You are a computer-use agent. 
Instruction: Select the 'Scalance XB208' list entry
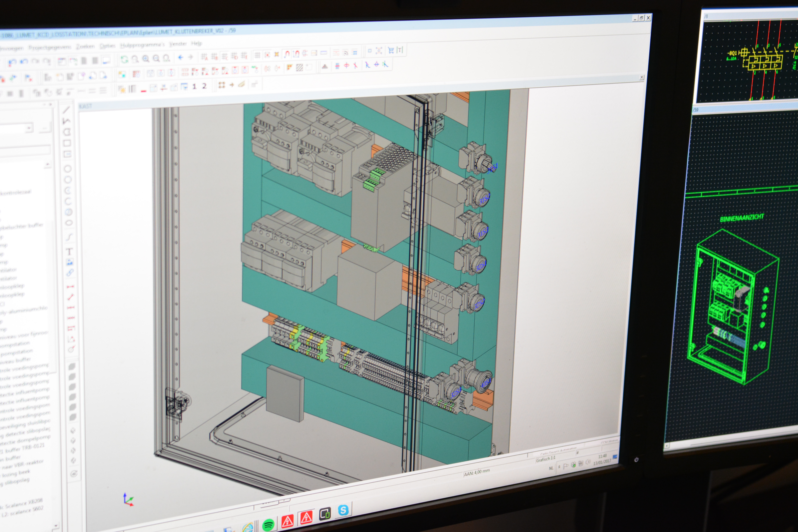(24, 504)
